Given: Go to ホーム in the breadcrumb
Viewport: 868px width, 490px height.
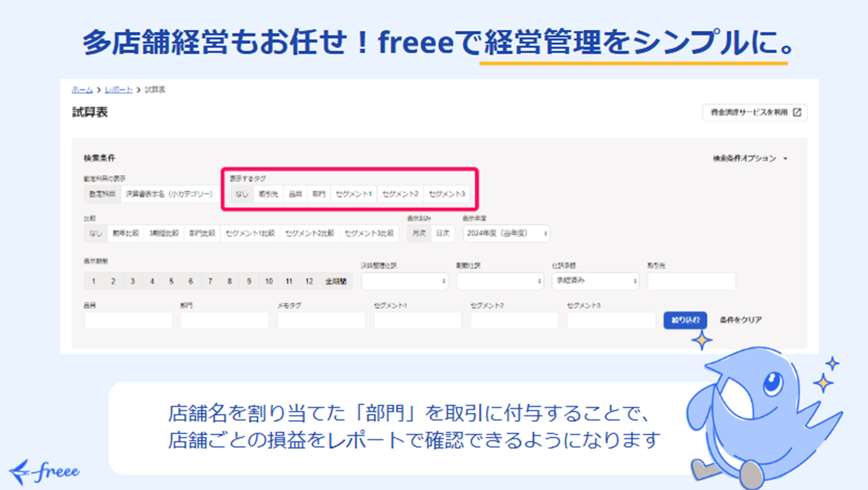Looking at the screenshot, I should (x=82, y=89).
